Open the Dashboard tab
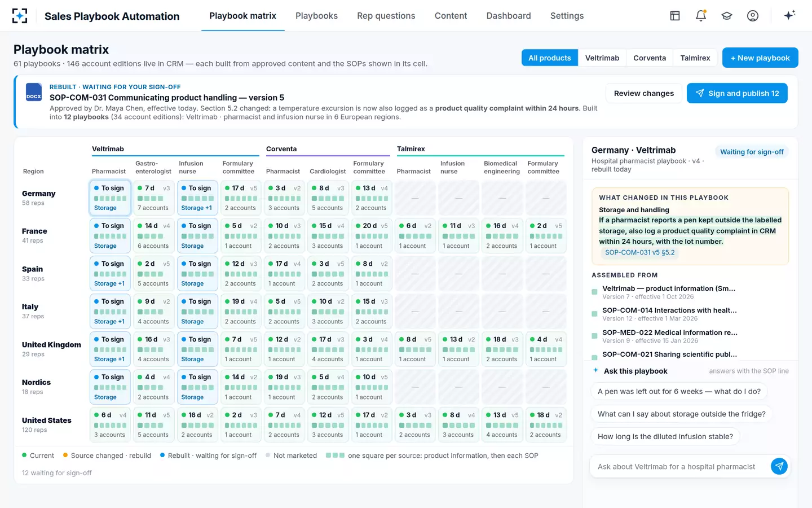 pos(509,16)
